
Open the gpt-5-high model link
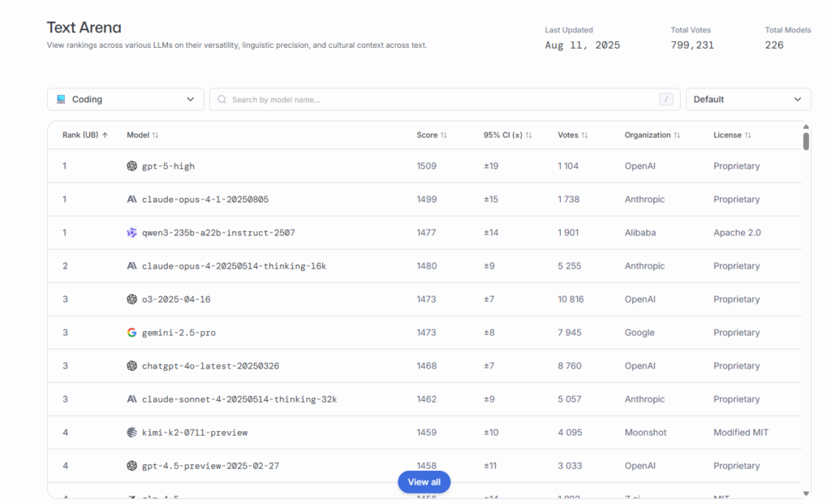[168, 166]
